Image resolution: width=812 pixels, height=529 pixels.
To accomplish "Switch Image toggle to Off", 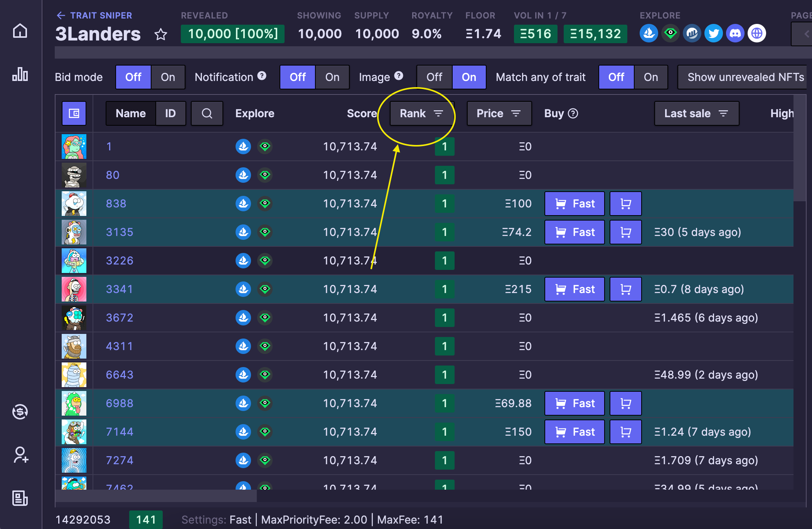I will click(x=434, y=77).
